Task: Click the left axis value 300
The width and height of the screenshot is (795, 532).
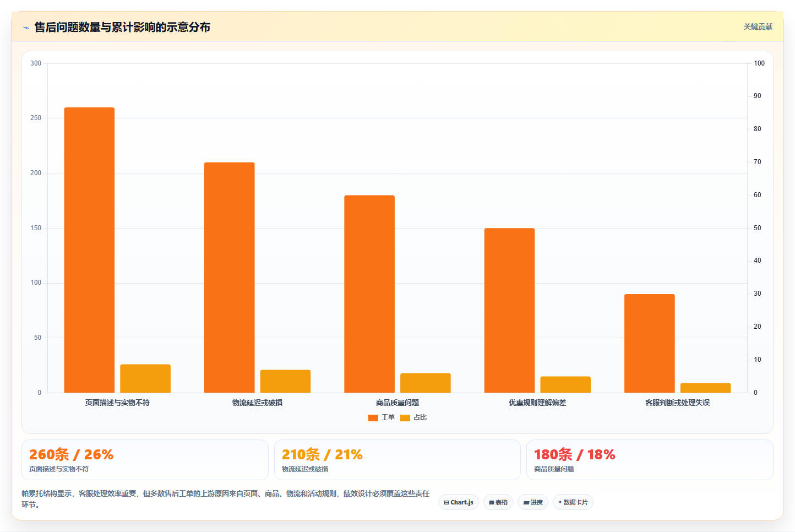Action: click(x=36, y=63)
